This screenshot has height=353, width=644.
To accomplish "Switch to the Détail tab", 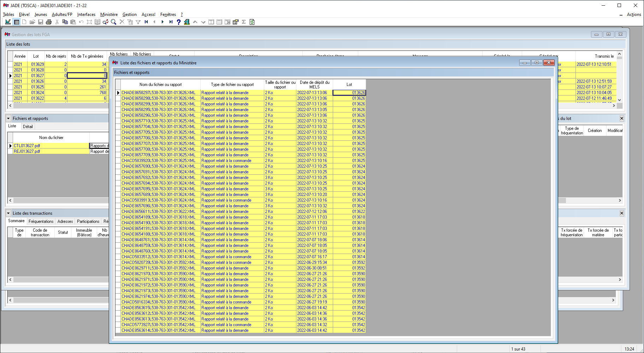I will pyautogui.click(x=28, y=127).
